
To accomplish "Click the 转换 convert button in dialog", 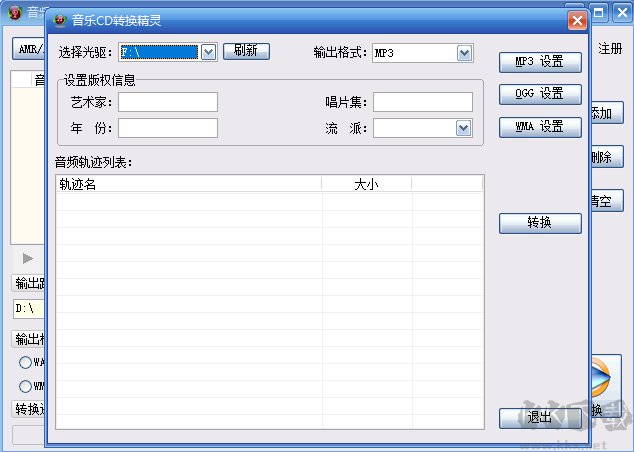I will click(540, 223).
